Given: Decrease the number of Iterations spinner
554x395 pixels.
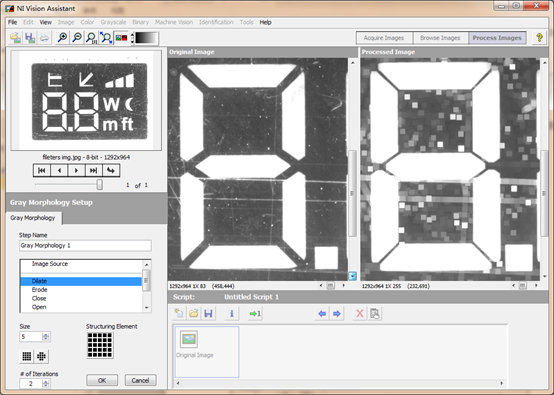Looking at the screenshot, I should point(46,385).
